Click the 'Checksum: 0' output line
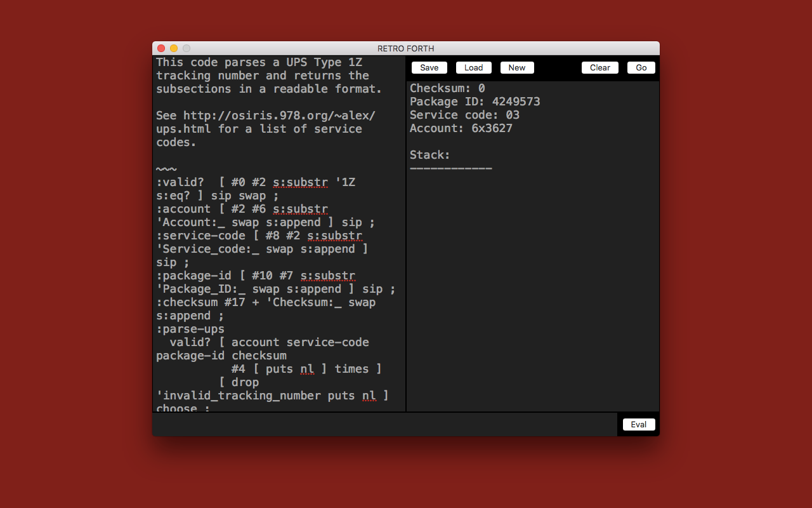Screen dimensions: 812x508 (x=447, y=88)
